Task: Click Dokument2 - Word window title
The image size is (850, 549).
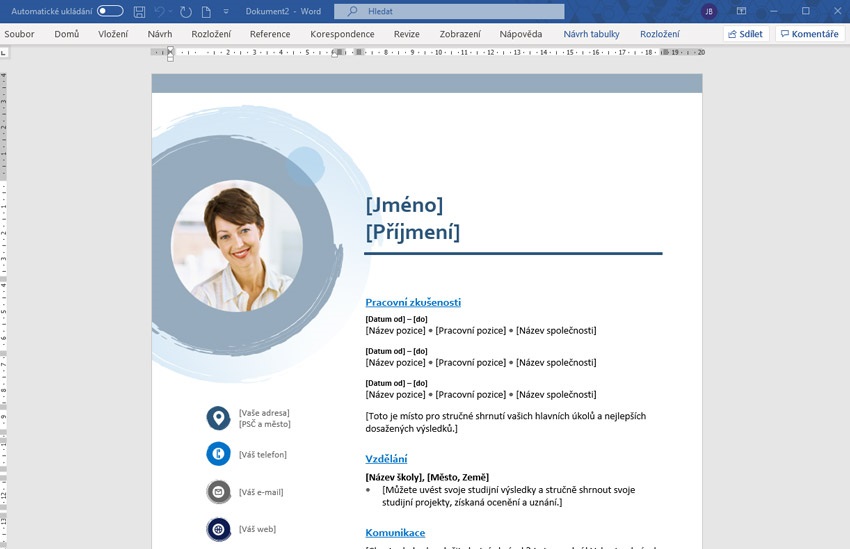Action: coord(283,11)
